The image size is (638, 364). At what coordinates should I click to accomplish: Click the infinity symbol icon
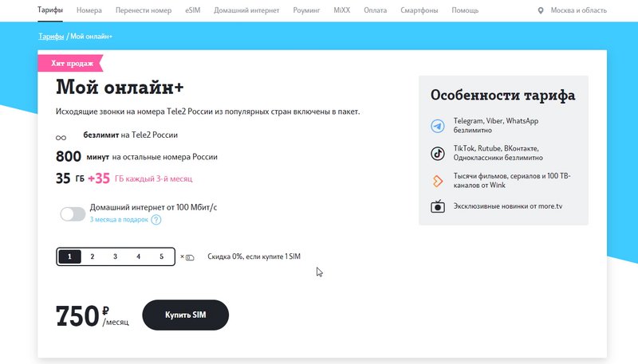61,138
